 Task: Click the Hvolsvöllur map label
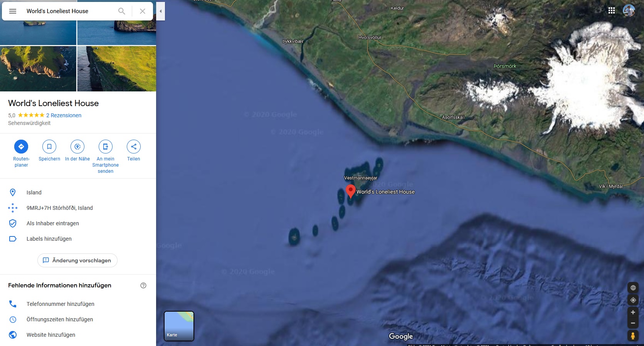pos(370,37)
